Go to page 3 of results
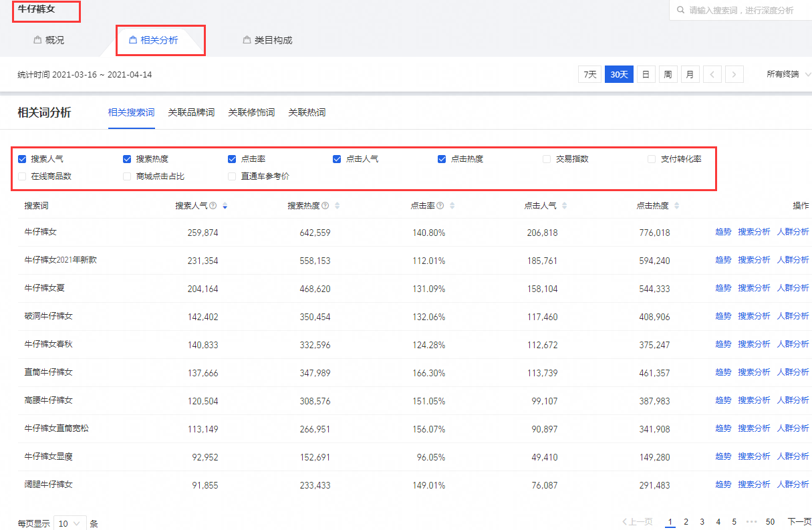Screen dimensions: 812x530 pyautogui.click(x=702, y=522)
